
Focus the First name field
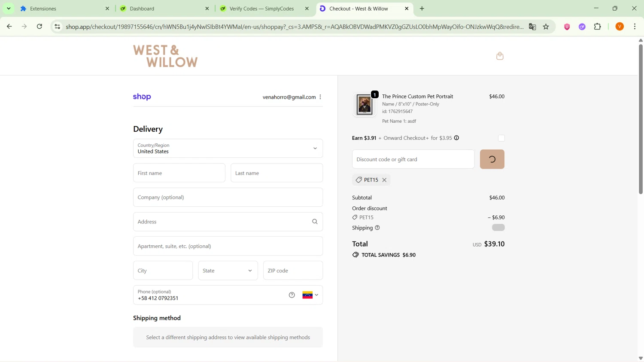179,173
